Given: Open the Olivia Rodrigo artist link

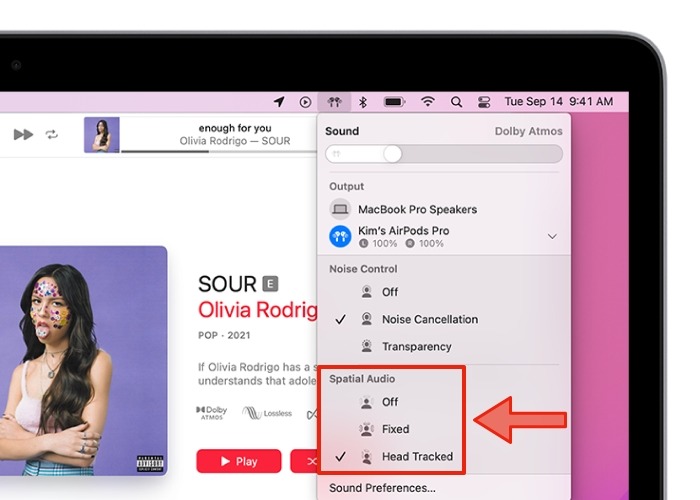Looking at the screenshot, I should (258, 310).
